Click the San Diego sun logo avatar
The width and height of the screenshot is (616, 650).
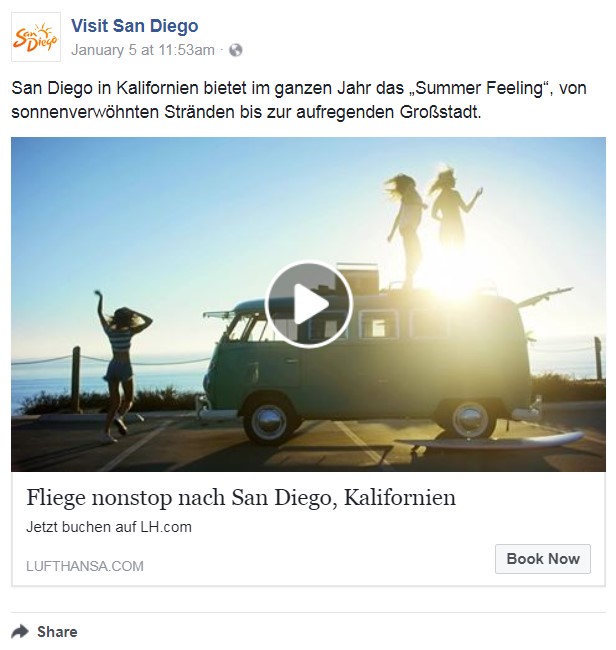point(36,37)
